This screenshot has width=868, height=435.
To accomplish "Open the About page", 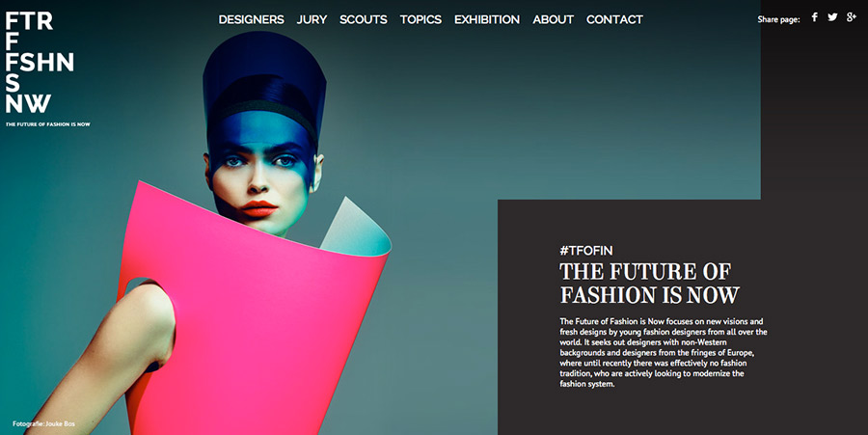I will click(553, 19).
